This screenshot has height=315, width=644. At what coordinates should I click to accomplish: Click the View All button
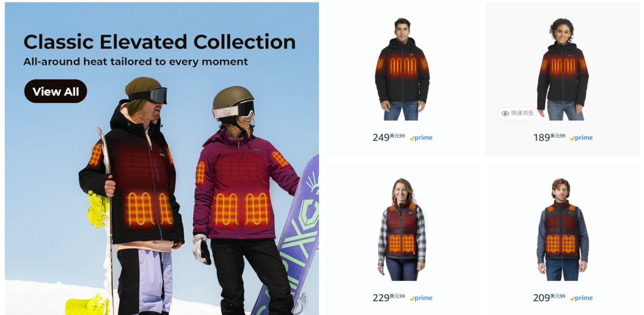(55, 91)
